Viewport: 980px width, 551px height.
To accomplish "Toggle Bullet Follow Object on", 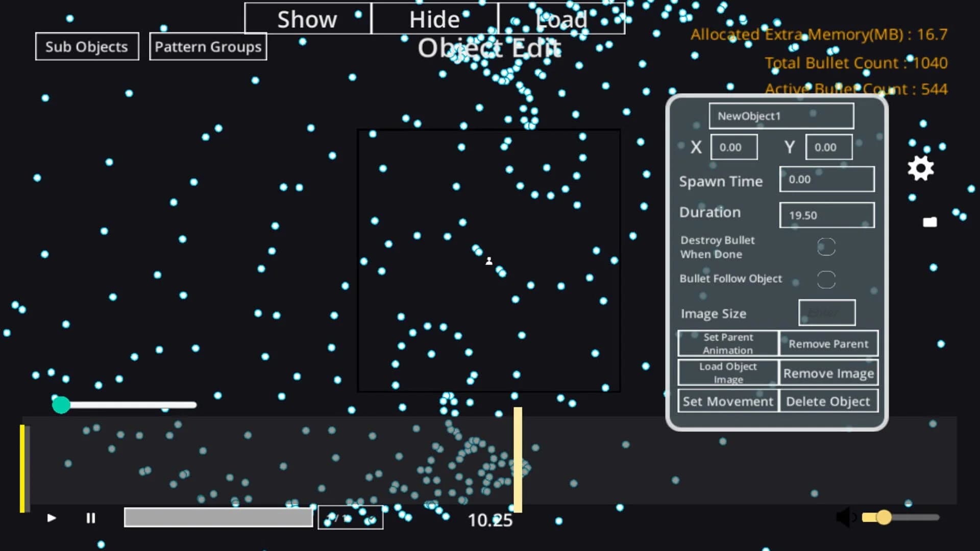I will pos(827,279).
